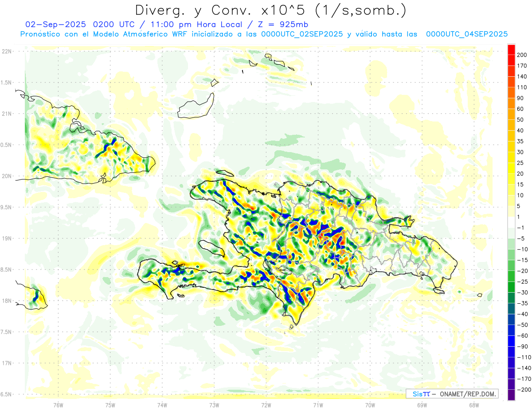Click the '21N' latitude axis label
The height and width of the screenshot is (411, 532).
[x=7, y=114]
